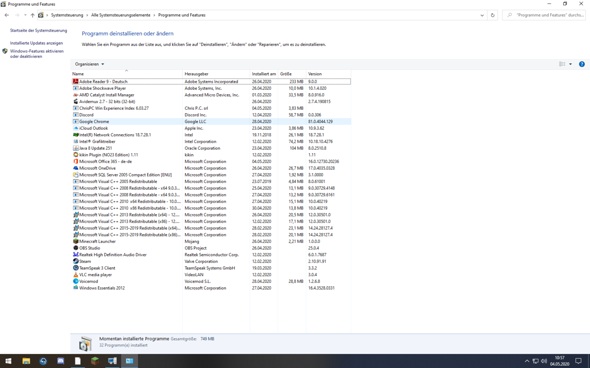Click Google LLC publisher cell
590x368 pixels.
tap(195, 122)
